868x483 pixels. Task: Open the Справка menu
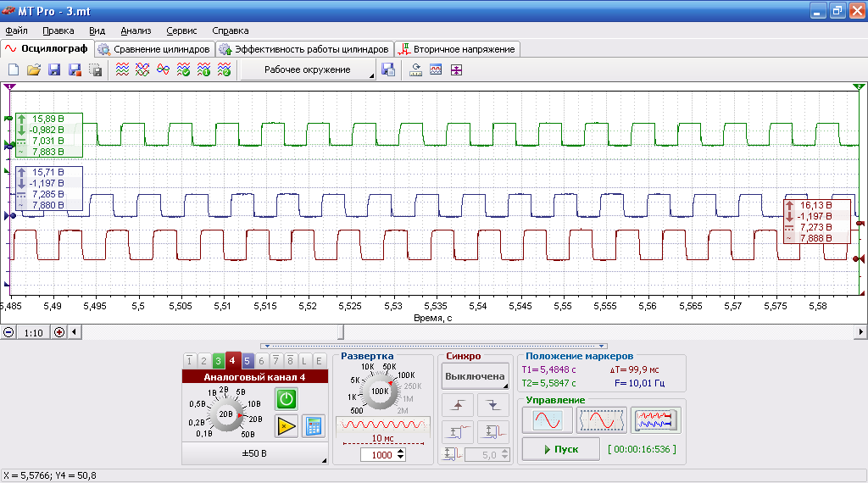[x=231, y=31]
